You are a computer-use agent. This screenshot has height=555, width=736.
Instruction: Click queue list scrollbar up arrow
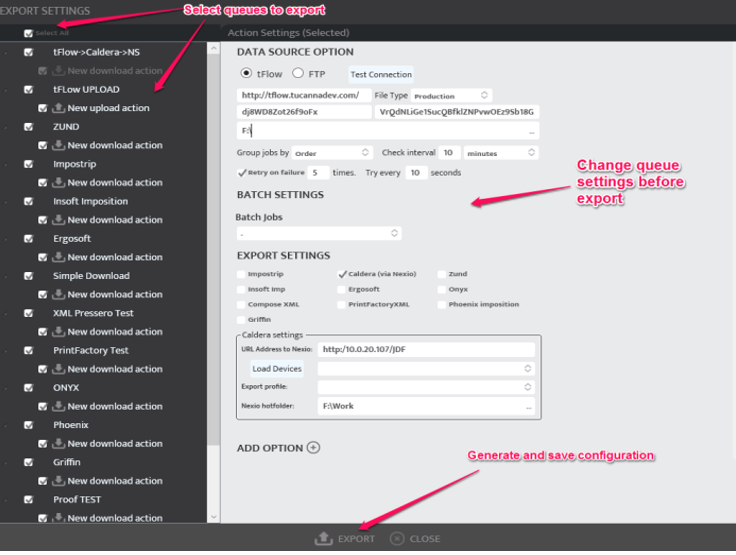[x=214, y=48]
